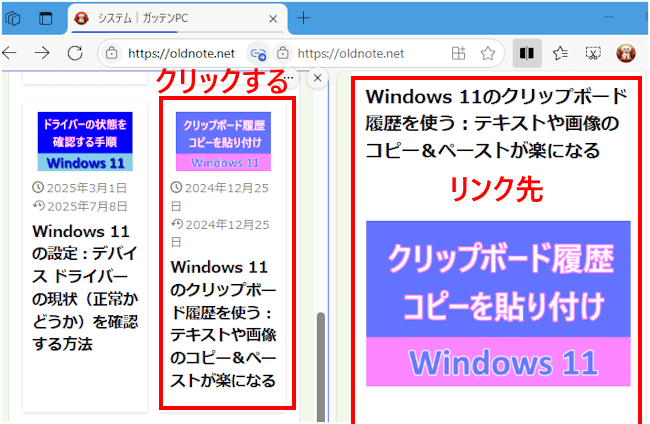This screenshot has height=424, width=650.
Task: Toggle the linked tabs icon between addresses
Action: pyautogui.click(x=257, y=53)
